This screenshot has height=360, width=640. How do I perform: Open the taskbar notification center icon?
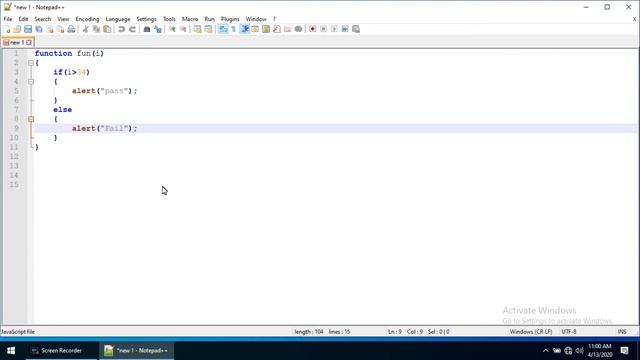[x=624, y=351]
